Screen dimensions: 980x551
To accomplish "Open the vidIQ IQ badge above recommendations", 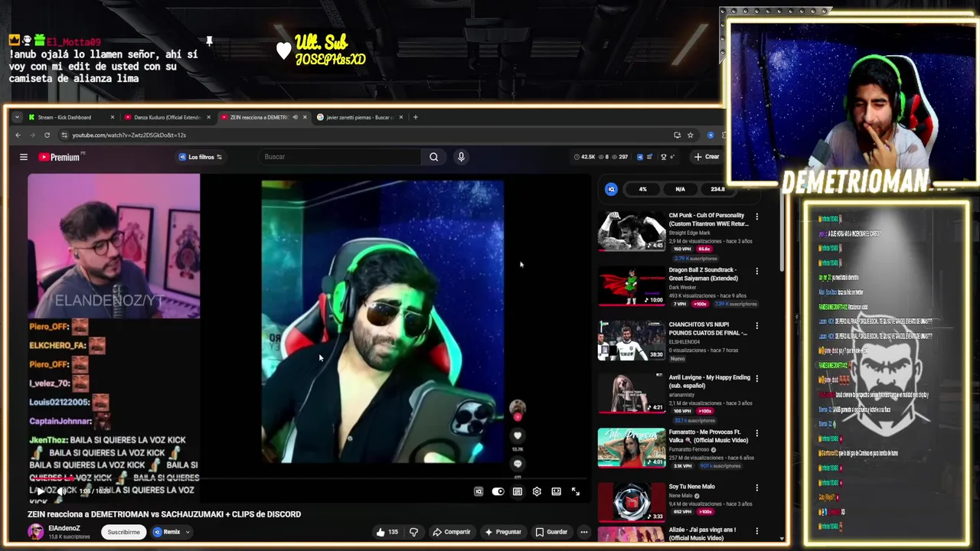I will [611, 189].
